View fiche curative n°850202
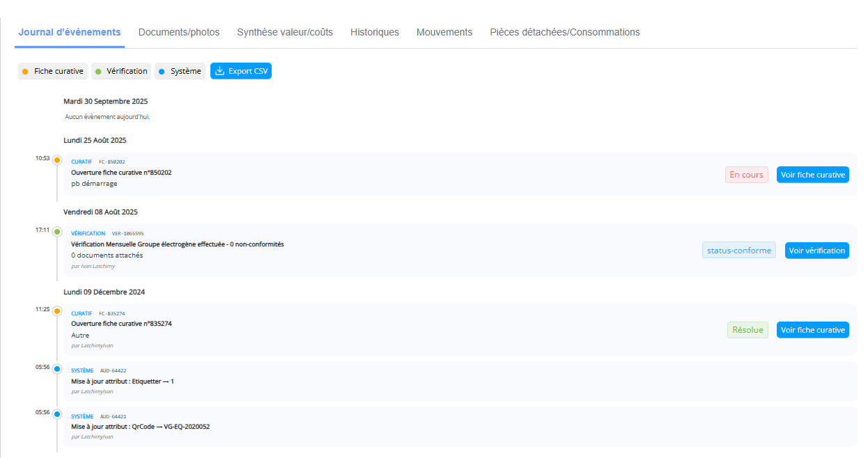868x458 pixels. coord(813,175)
